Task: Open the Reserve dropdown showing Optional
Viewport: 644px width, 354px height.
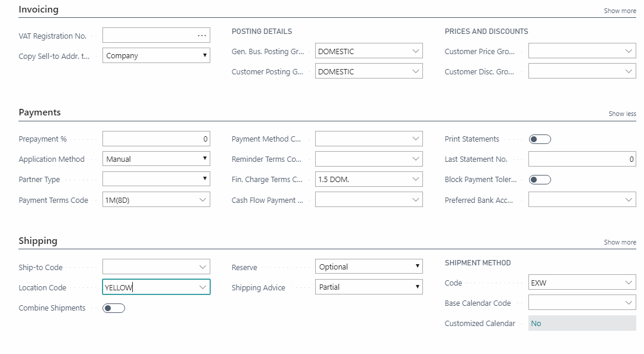Action: pos(369,266)
